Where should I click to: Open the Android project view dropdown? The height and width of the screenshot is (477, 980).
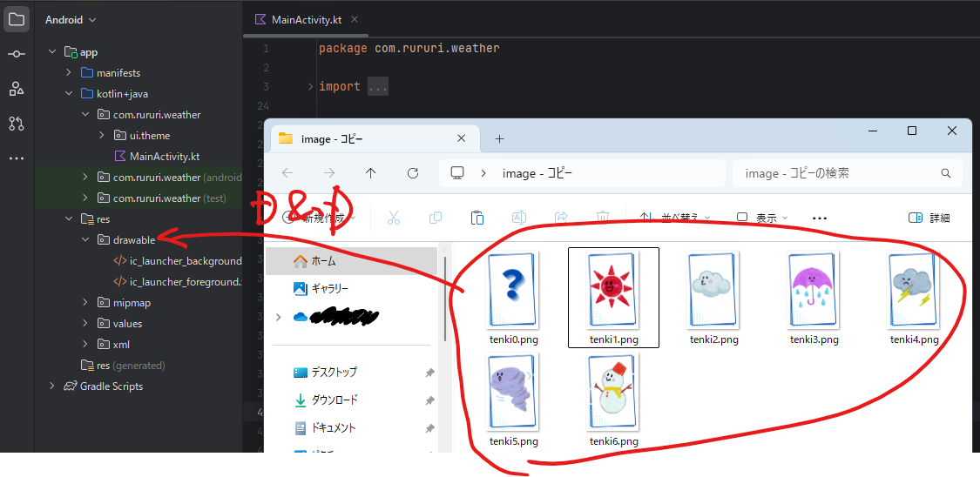point(71,20)
